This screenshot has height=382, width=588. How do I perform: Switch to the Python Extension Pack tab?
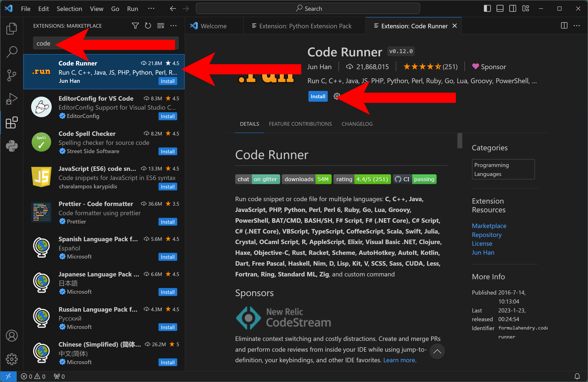coord(305,26)
